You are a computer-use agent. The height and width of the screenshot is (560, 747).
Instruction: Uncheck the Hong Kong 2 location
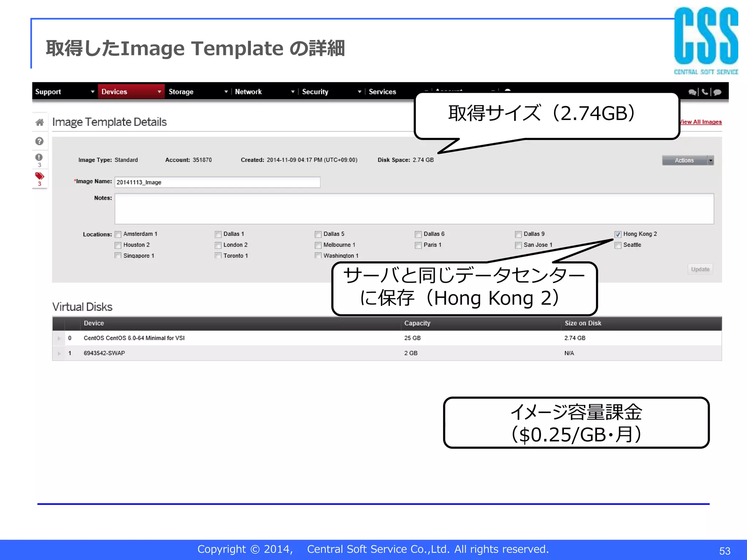click(618, 234)
